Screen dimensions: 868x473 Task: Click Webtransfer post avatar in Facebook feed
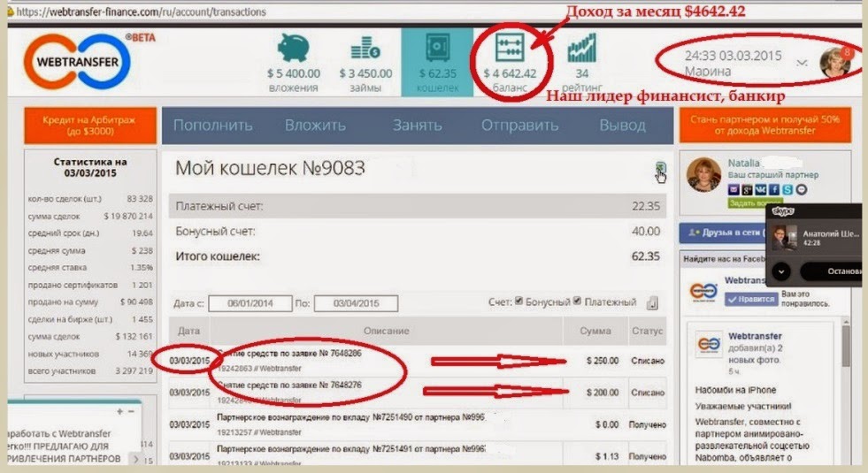[709, 344]
